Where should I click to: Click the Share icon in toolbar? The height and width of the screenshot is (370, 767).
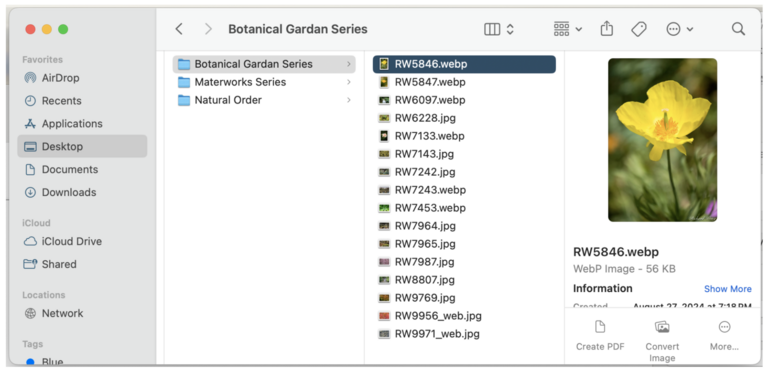pos(607,29)
